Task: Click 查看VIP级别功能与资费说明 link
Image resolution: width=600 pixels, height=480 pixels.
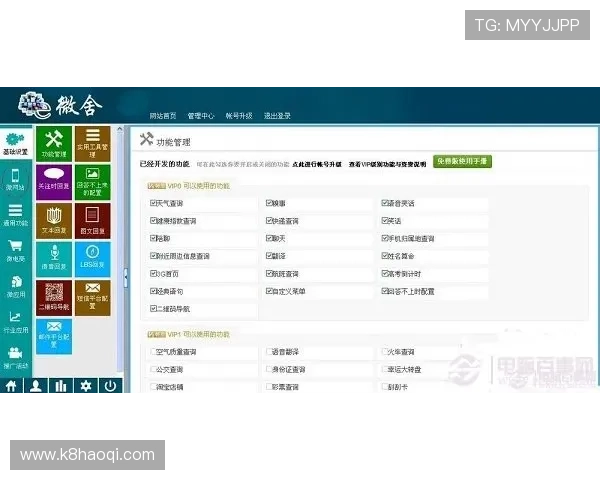Action: pos(387,164)
